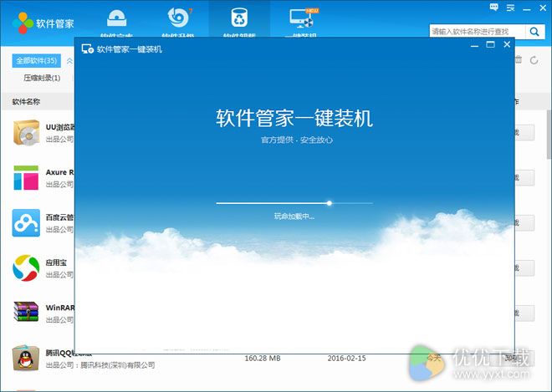
Task: Maximize the 一键装机 dialog
Action: [x=490, y=44]
